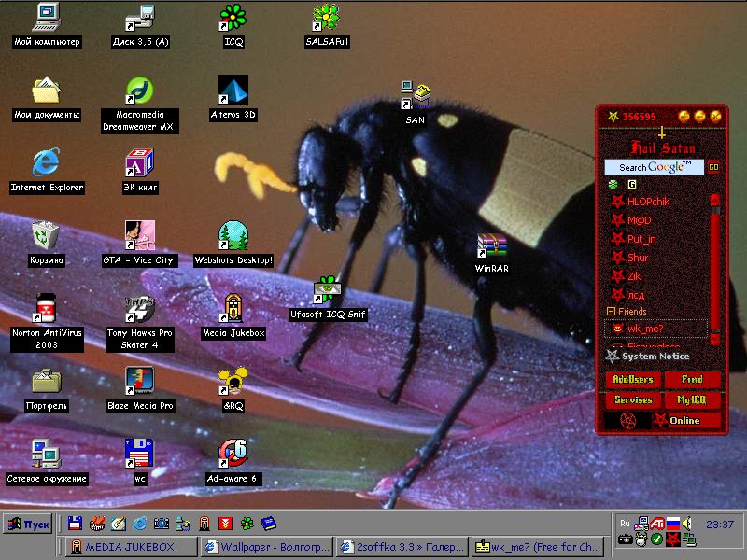This screenshot has height=560, width=747.
Task: Switch to wk_me? chat taskbar window
Action: [538, 547]
